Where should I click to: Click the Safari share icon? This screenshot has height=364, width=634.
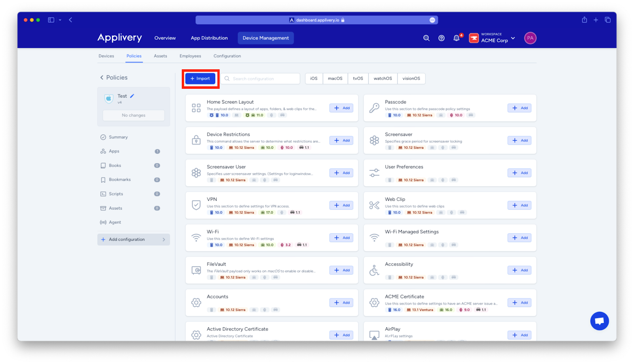[x=584, y=20]
